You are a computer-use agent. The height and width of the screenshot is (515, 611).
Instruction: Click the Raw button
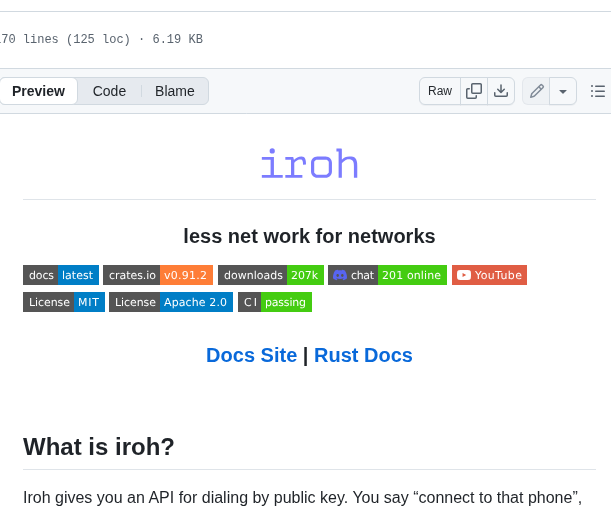tap(440, 91)
